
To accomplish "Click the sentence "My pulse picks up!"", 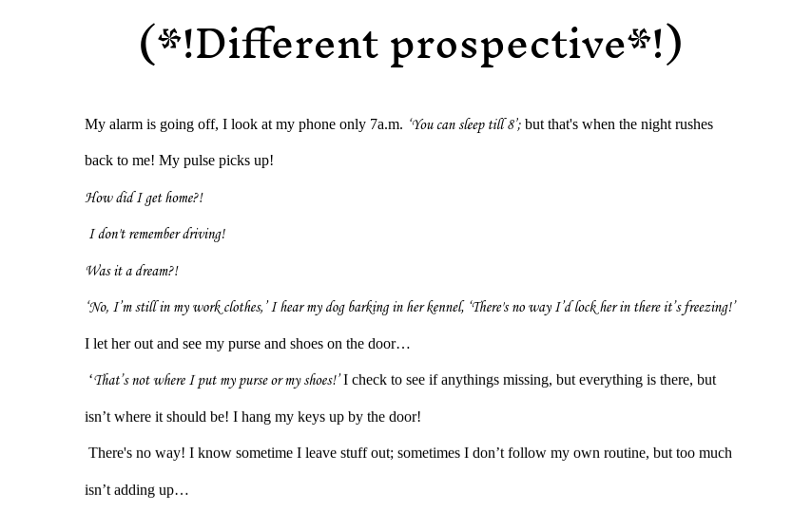I will pyautogui.click(x=216, y=161).
